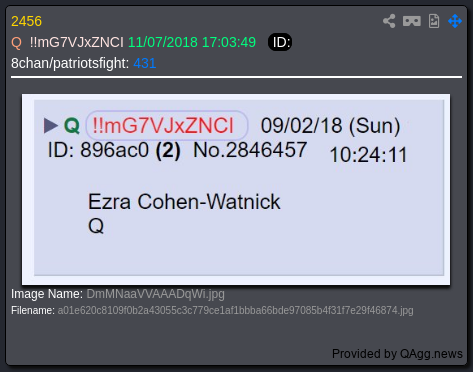Click the image name DmMNaaVVAAADqWi.jpg
The height and width of the screenshot is (372, 473).
tap(155, 294)
